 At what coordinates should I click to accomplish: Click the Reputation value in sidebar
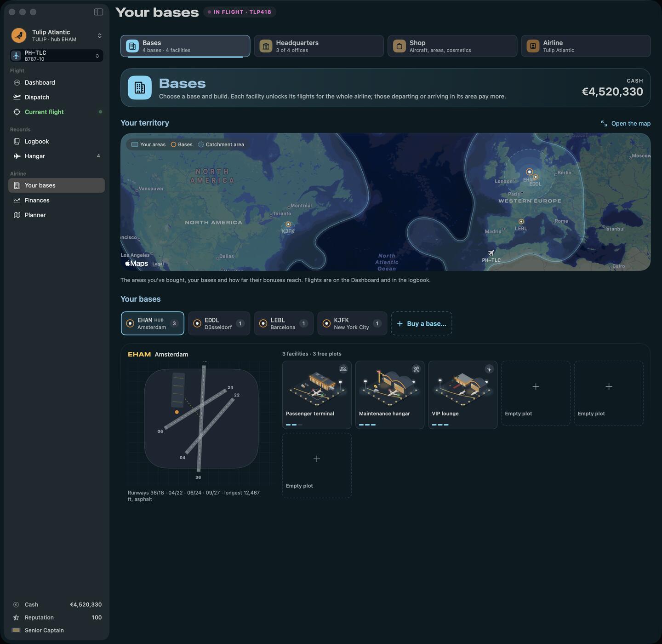tap(97, 617)
